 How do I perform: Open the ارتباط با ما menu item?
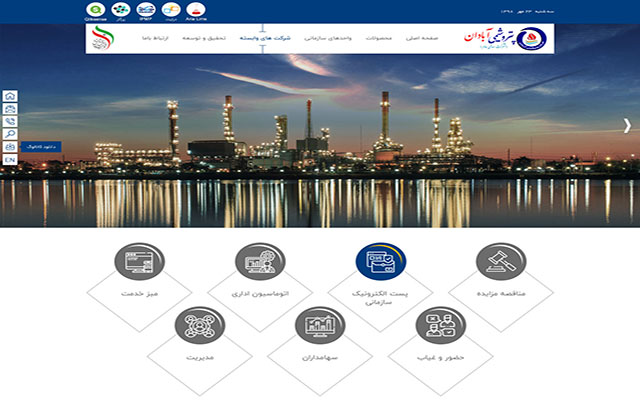click(x=155, y=38)
